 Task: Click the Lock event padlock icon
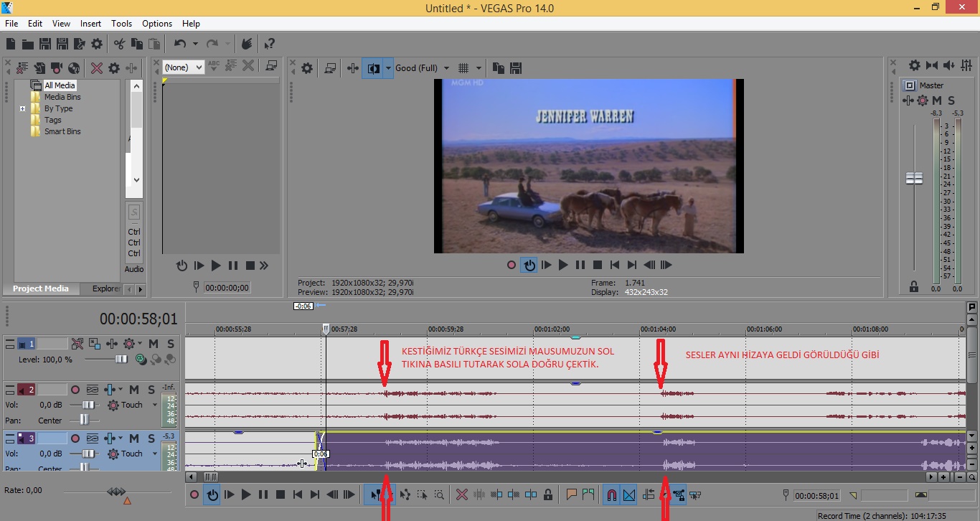(x=548, y=494)
